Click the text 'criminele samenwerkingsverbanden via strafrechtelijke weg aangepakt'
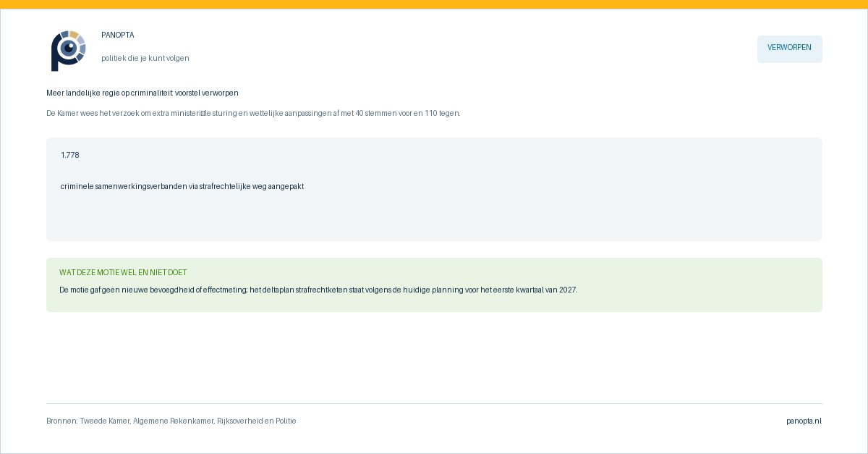The image size is (868, 454). (x=182, y=186)
